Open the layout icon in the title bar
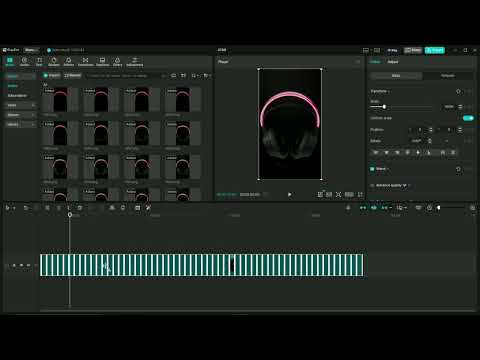This screenshot has height=360, width=480. pyautogui.click(x=366, y=50)
